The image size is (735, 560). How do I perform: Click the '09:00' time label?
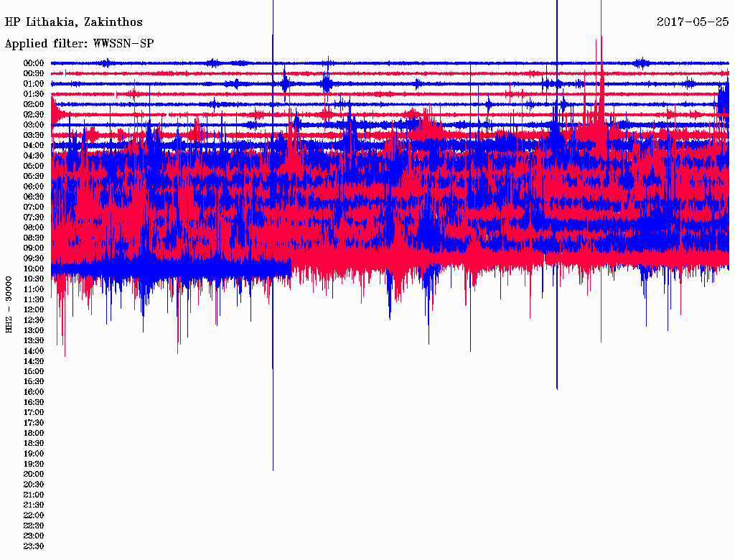click(34, 248)
